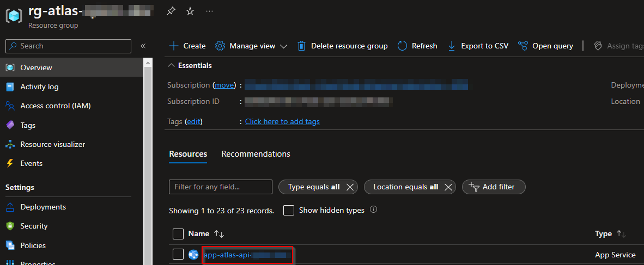Click Open query button label

[x=552, y=46]
